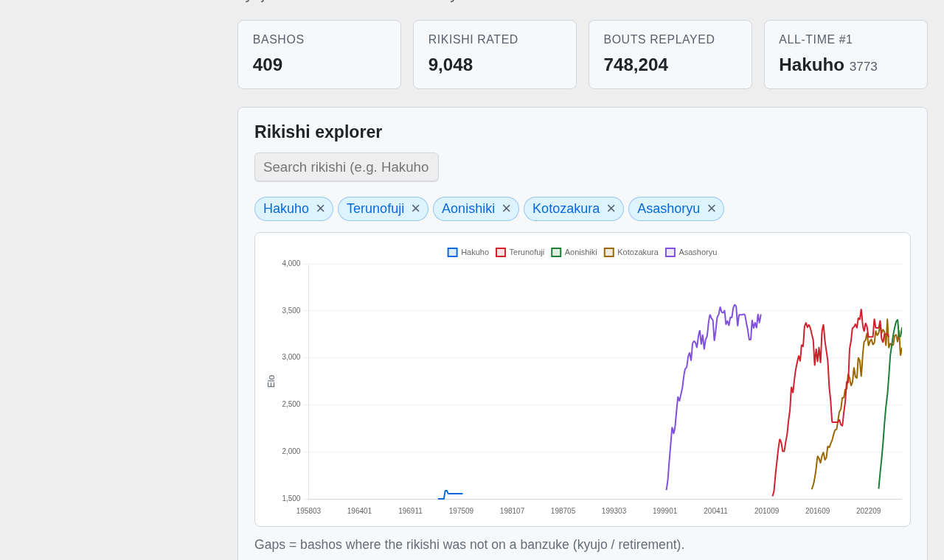Image resolution: width=944 pixels, height=560 pixels.
Task: Click the x-axis label 201009
Action: [x=766, y=511]
